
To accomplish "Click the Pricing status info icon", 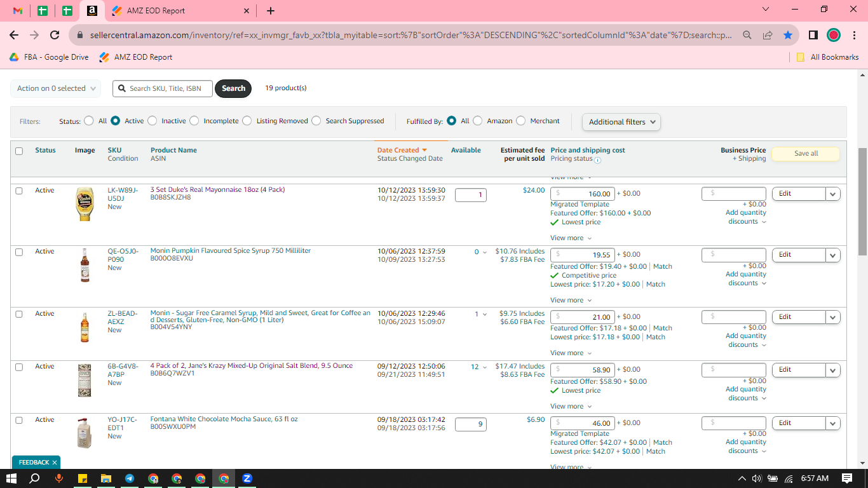I will pyautogui.click(x=597, y=159).
